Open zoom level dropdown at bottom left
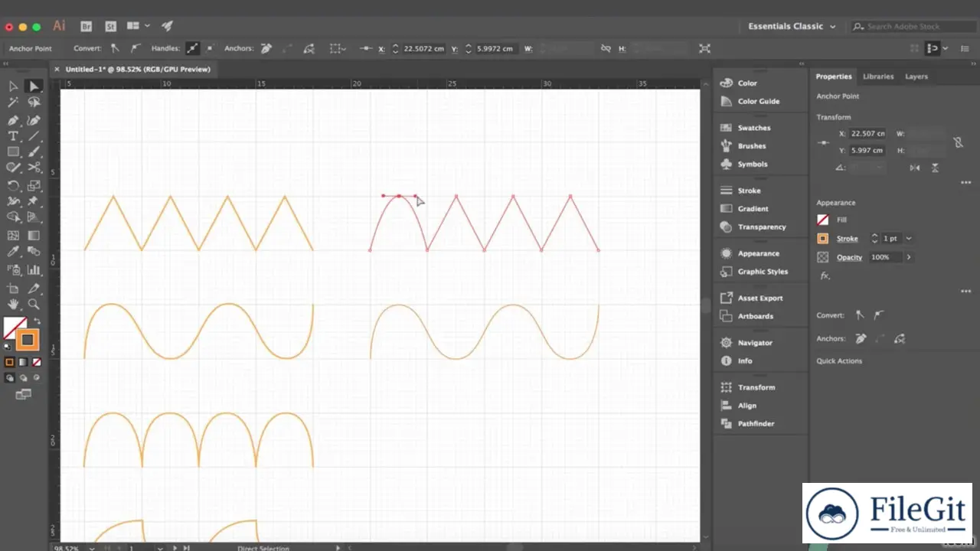The height and width of the screenshot is (551, 980). point(93,548)
